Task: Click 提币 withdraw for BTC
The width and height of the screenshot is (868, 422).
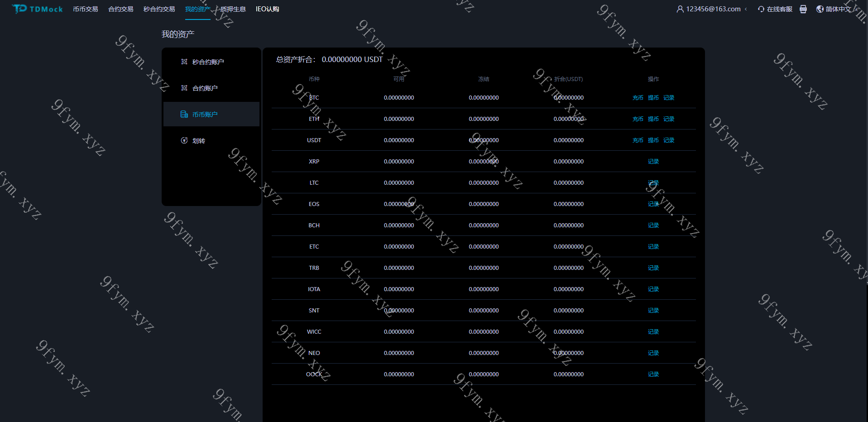Action: [x=653, y=98]
